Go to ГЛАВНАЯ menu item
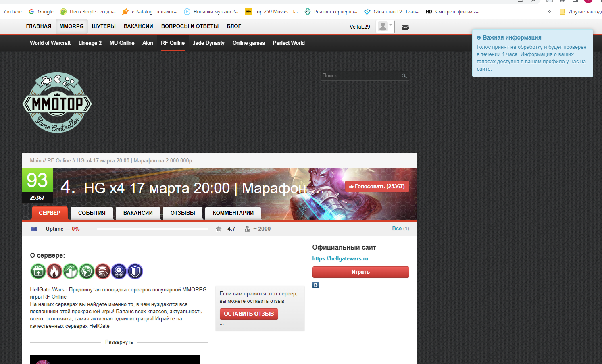Image resolution: width=602 pixels, height=364 pixels. [x=39, y=26]
